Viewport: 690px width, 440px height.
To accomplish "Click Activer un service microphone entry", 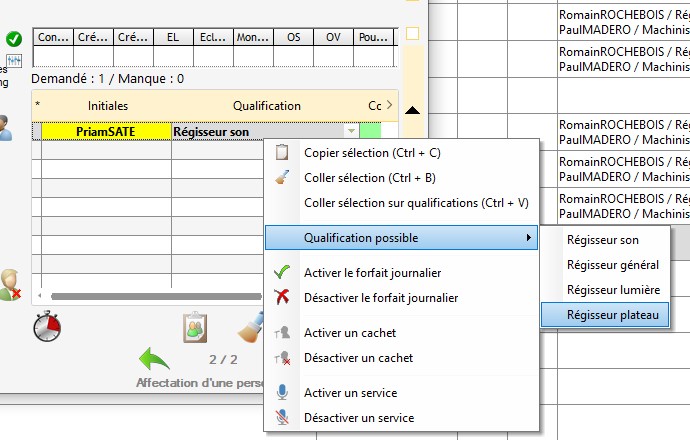I will pos(350,393).
